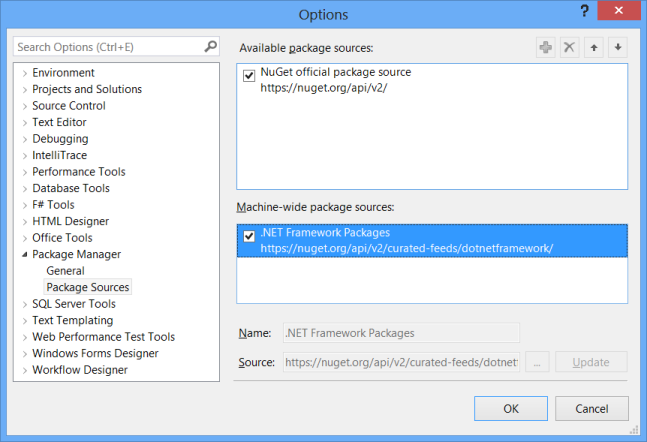
Task: Toggle .NET Framework Packages checkbox
Action: (x=249, y=236)
